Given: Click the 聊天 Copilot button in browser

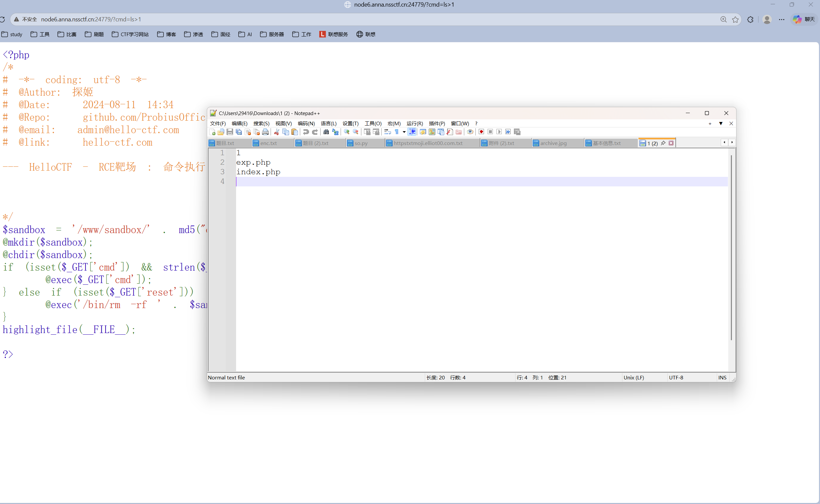Looking at the screenshot, I should click(x=804, y=19).
